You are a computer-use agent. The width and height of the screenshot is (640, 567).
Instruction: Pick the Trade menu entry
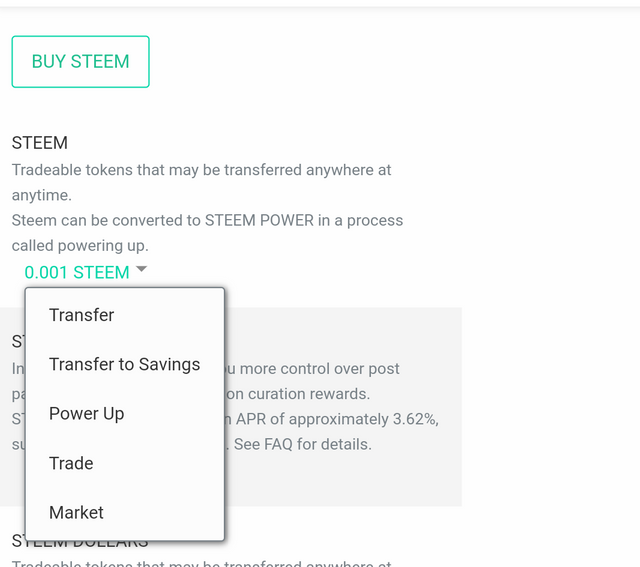click(71, 463)
